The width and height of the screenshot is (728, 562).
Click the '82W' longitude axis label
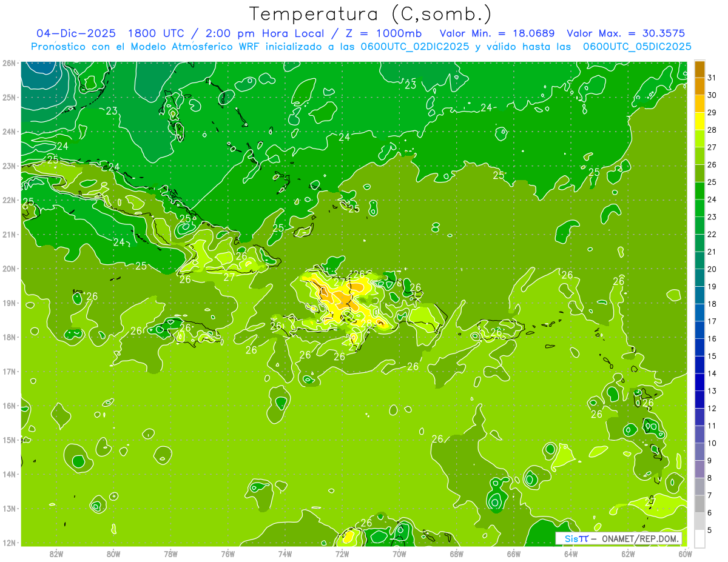pos(56,554)
